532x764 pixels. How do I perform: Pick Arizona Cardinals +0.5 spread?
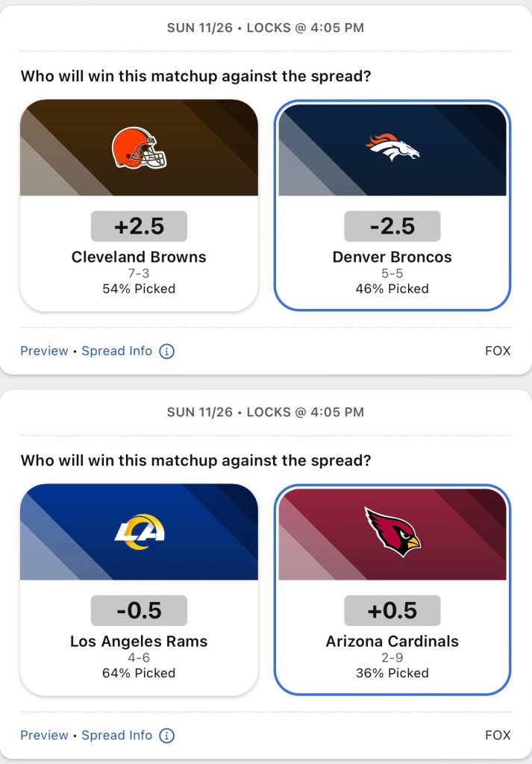coord(392,610)
